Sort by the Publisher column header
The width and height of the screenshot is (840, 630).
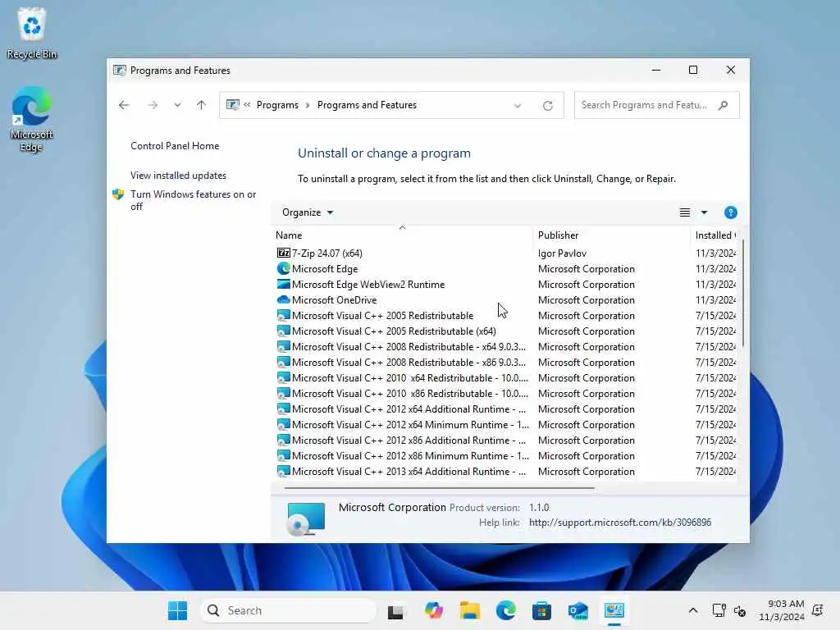coord(610,235)
